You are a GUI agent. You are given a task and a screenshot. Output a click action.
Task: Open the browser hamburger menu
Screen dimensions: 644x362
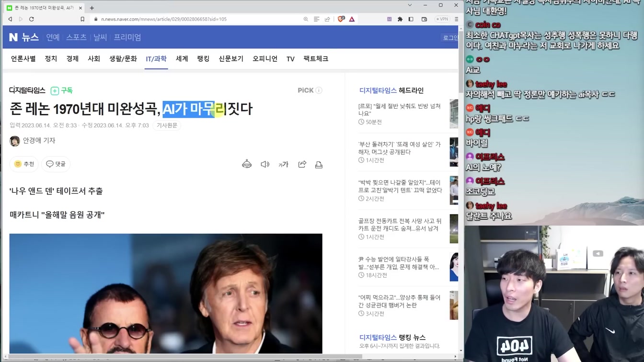[x=456, y=19]
